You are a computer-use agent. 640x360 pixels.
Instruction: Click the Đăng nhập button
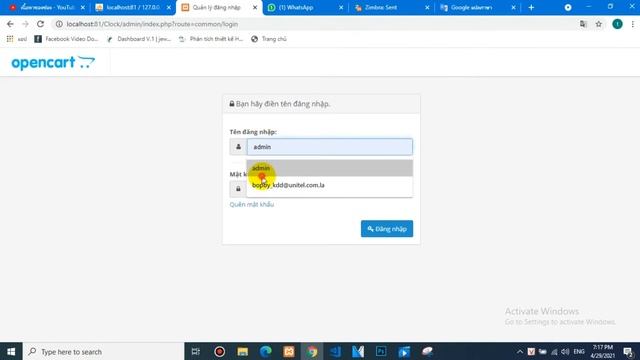(387, 229)
